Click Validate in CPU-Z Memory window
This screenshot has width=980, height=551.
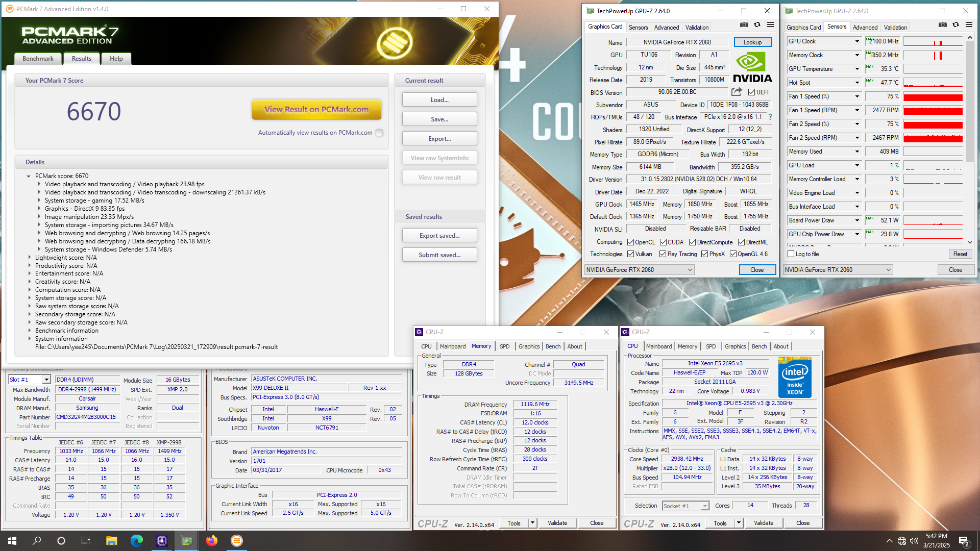click(x=557, y=523)
